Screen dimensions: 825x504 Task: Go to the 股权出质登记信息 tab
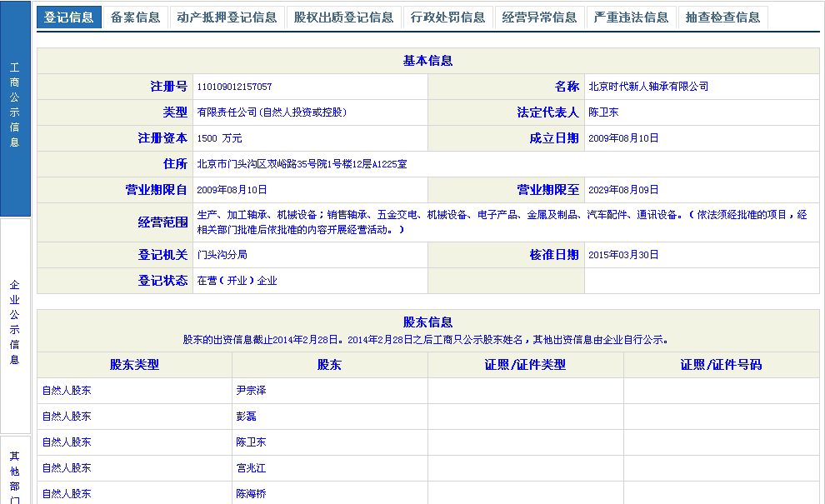pyautogui.click(x=343, y=17)
